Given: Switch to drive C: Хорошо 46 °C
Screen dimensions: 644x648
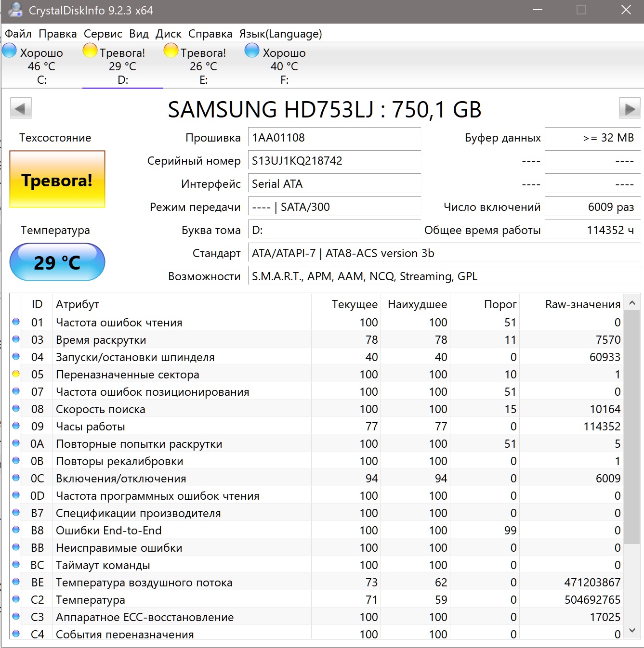Looking at the screenshot, I should tap(42, 65).
